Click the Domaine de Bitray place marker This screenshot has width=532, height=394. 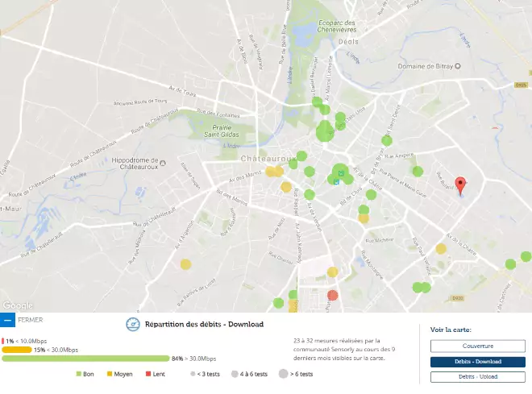(x=457, y=66)
